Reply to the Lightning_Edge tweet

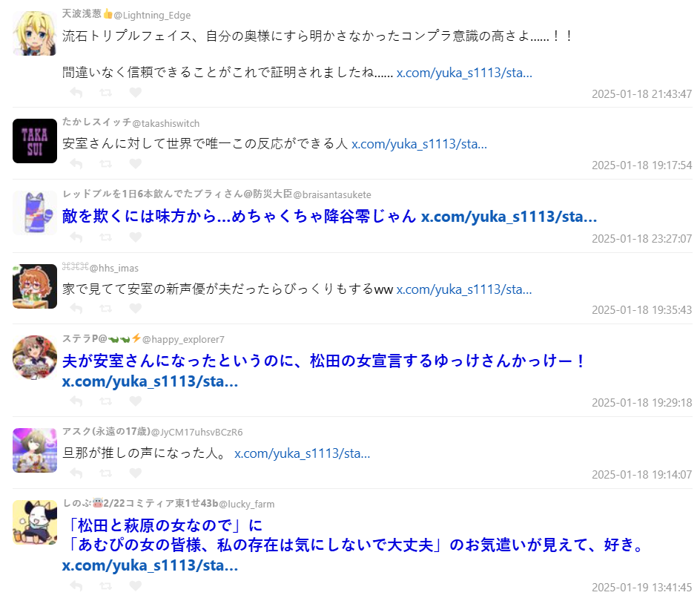point(76,93)
